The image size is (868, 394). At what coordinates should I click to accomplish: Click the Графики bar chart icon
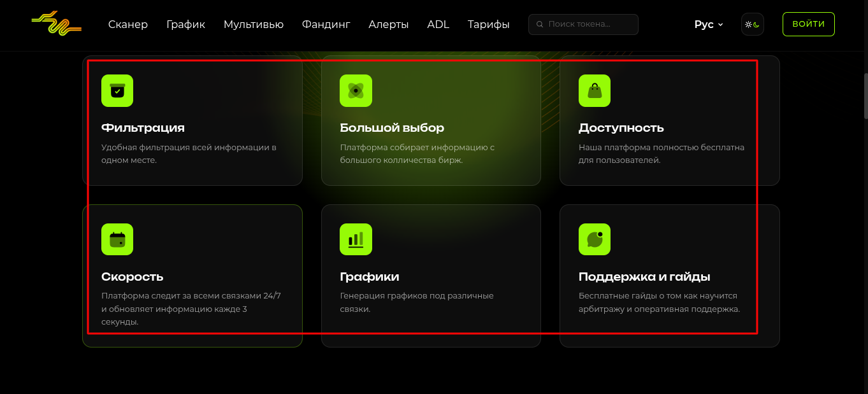pos(356,239)
